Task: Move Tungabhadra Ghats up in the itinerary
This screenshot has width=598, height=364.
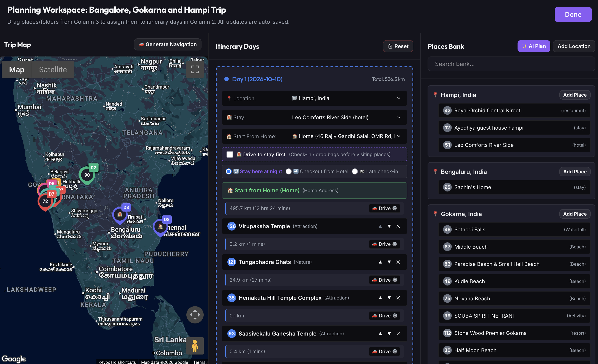Action: [x=380, y=262]
